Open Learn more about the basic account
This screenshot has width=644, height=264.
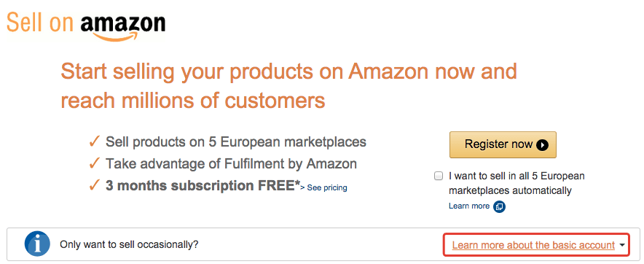[x=533, y=246]
